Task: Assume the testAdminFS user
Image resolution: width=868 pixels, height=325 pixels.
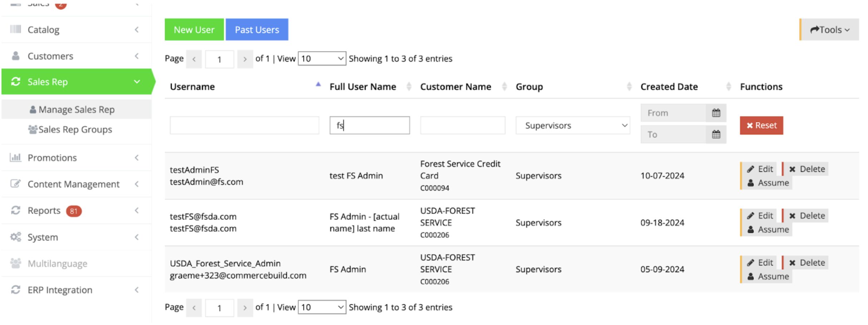Action: click(768, 183)
